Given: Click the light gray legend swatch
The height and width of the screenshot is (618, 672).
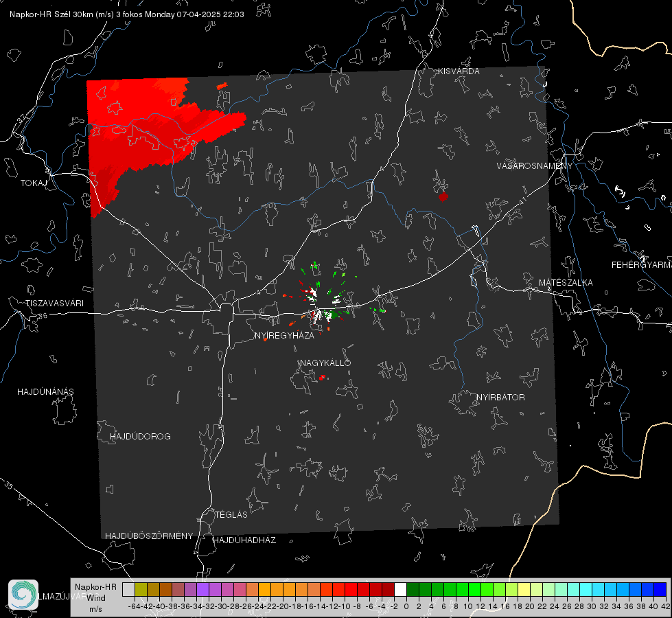Looking at the screenshot, I should tap(128, 589).
